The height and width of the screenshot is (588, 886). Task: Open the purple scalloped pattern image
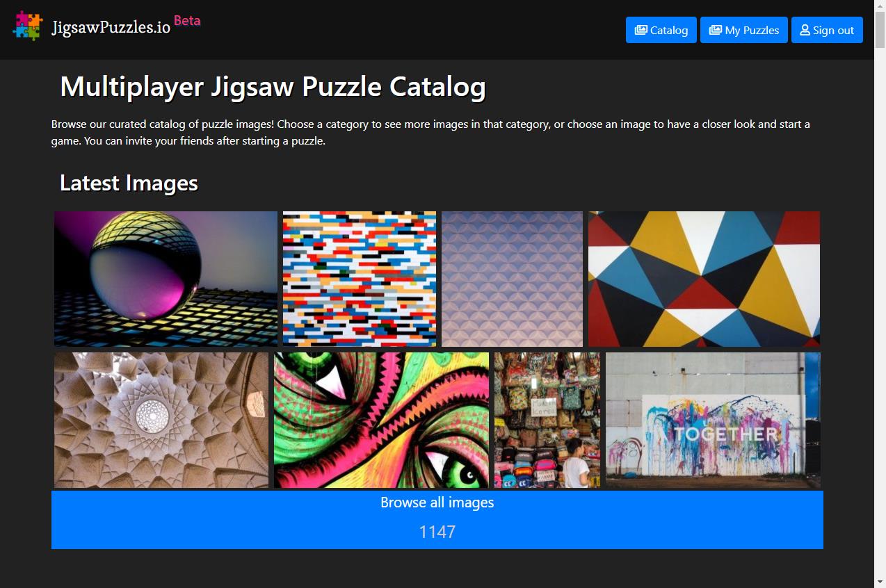click(x=512, y=279)
